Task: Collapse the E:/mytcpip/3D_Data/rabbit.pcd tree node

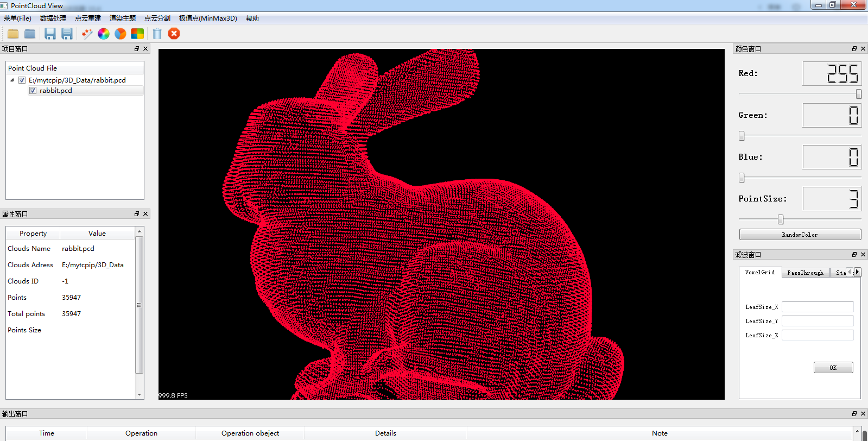Action: [x=12, y=80]
